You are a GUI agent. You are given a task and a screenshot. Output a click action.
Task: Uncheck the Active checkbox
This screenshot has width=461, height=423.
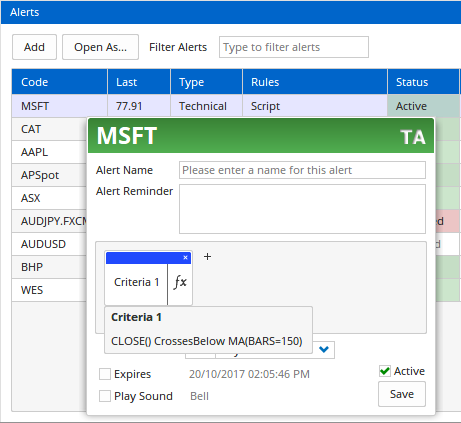(385, 371)
